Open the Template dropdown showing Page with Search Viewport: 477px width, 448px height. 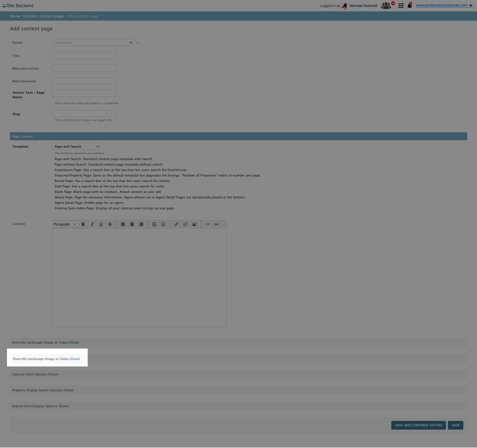click(x=76, y=146)
